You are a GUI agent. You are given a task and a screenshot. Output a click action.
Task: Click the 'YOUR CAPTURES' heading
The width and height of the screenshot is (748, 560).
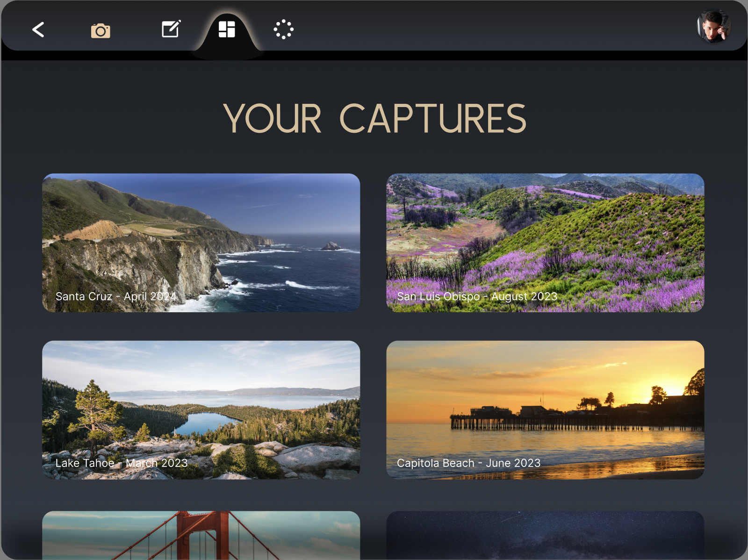[x=374, y=119]
